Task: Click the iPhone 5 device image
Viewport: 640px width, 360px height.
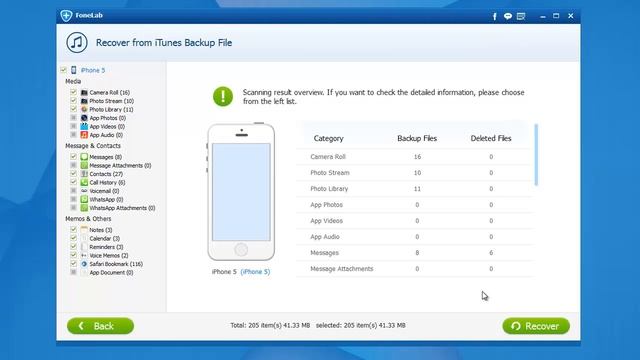Action: pyautogui.click(x=241, y=192)
